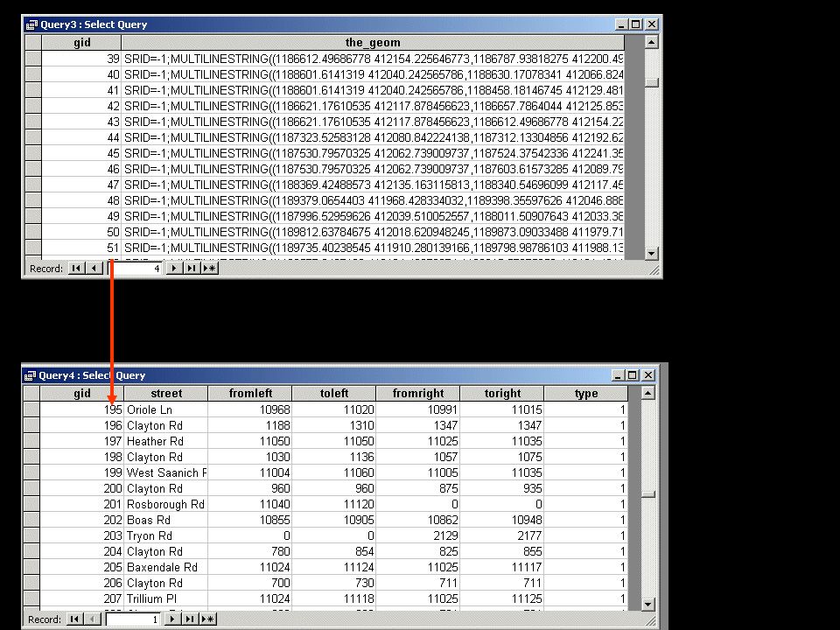Select gid column header in Query4
The width and height of the screenshot is (840, 630).
pyautogui.click(x=82, y=393)
